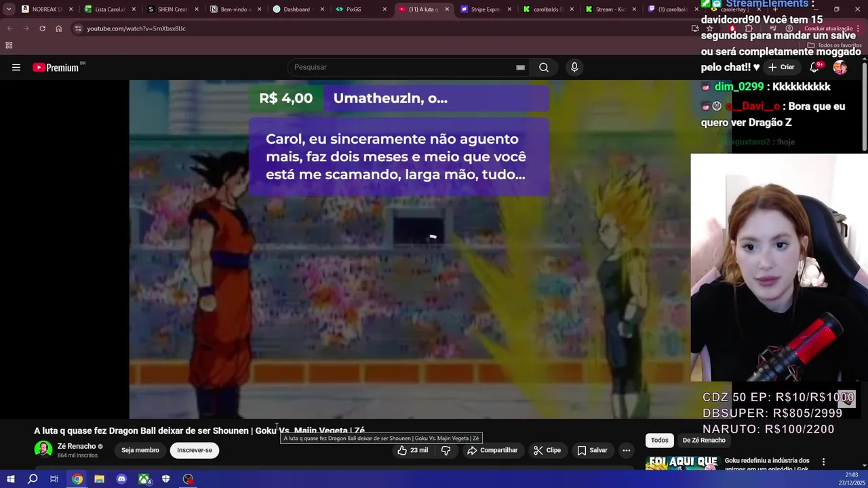868x488 pixels.
Task: Dislike the video
Action: [446, 450]
